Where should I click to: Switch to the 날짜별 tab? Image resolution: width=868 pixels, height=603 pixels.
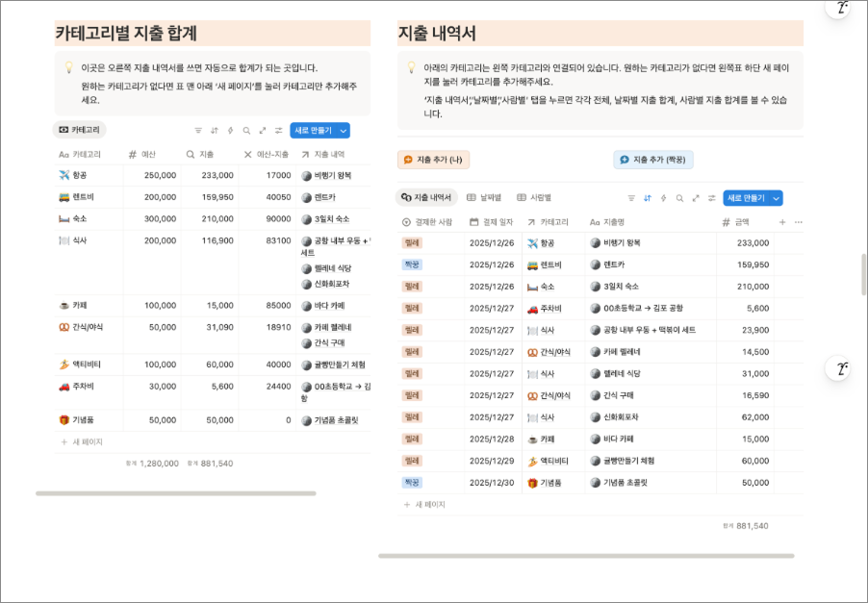point(483,196)
